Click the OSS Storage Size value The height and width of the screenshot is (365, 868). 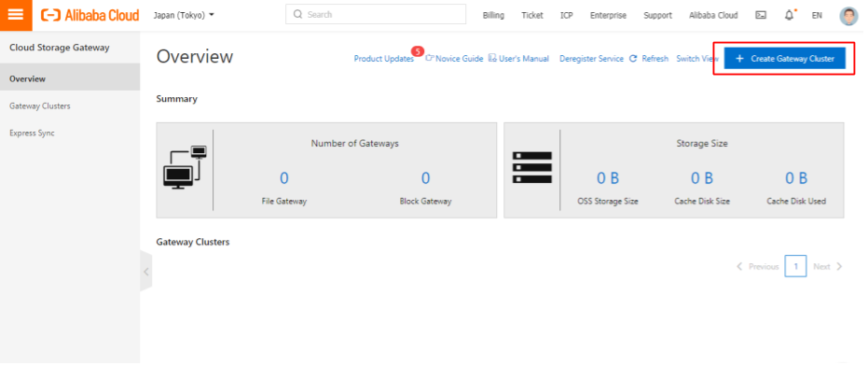point(607,177)
